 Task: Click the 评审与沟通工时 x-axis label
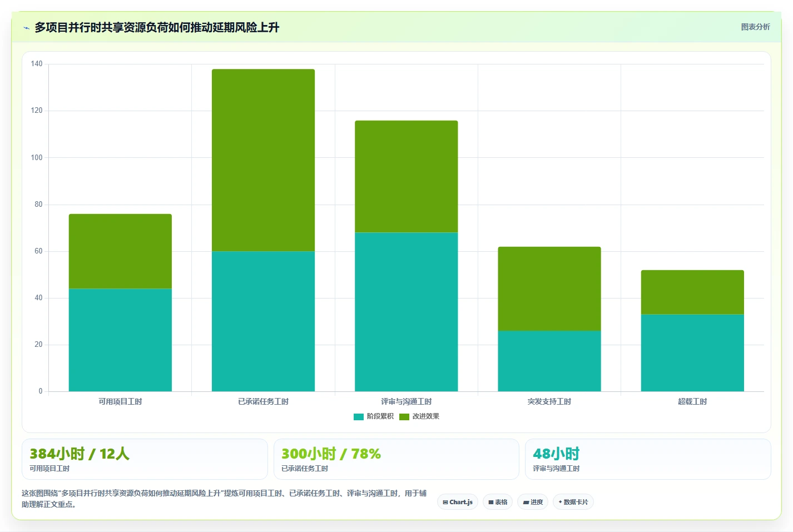(x=407, y=401)
